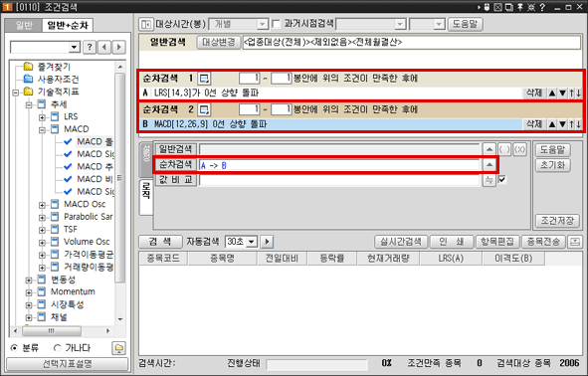This screenshot has width=588, height=376.
Task: Open settings icon for 순차검색 2 row
Action: click(204, 109)
